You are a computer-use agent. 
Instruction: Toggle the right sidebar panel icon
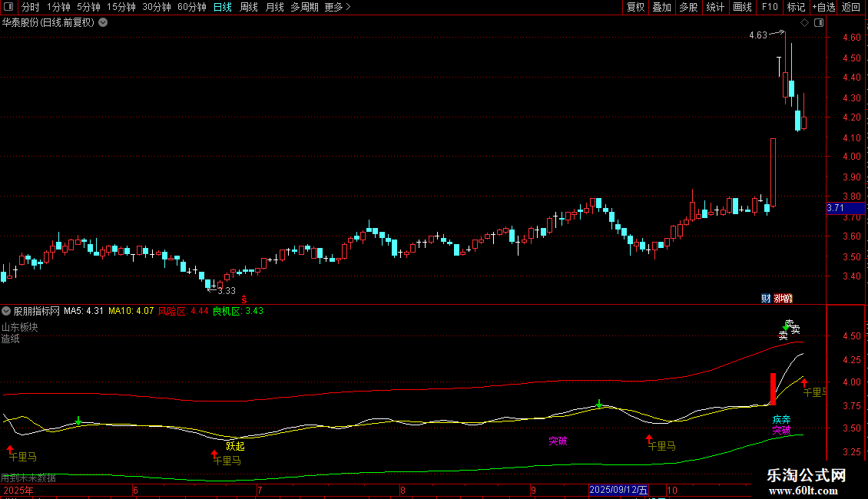click(x=820, y=23)
